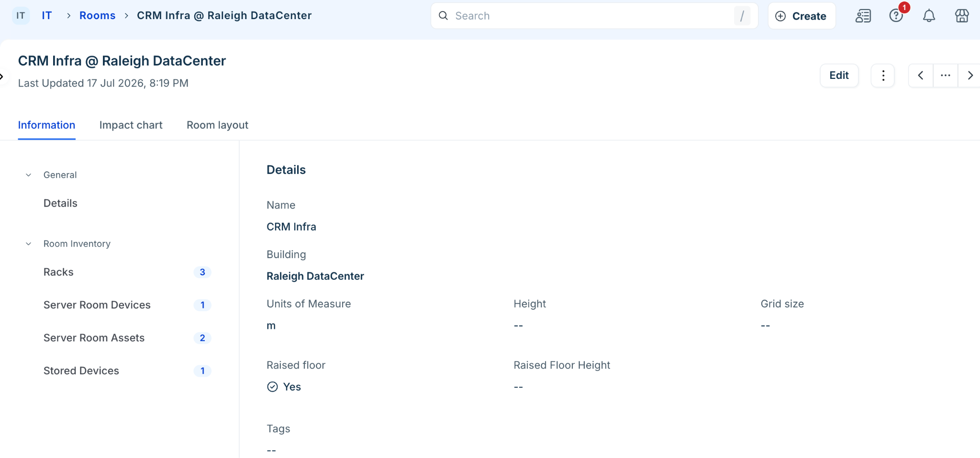This screenshot has width=980, height=458.
Task: Click the IT breadcrumb link
Action: point(46,16)
